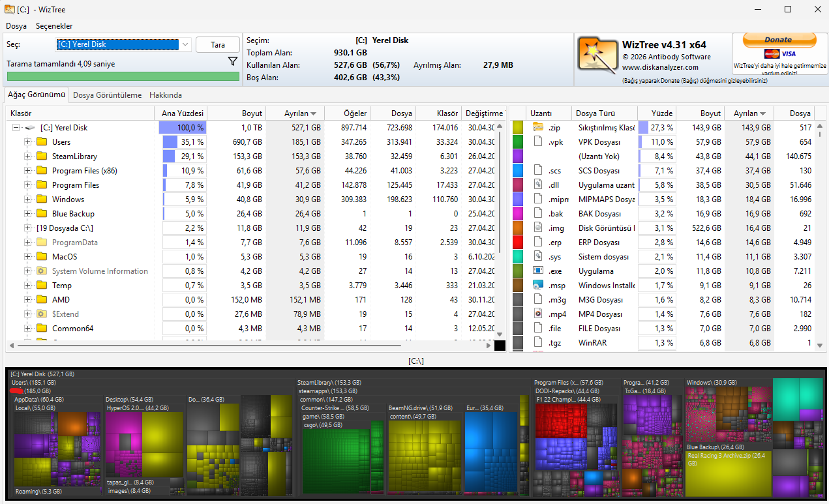Sort file types by Dosya Türü header
The height and width of the screenshot is (504, 829).
(604, 113)
